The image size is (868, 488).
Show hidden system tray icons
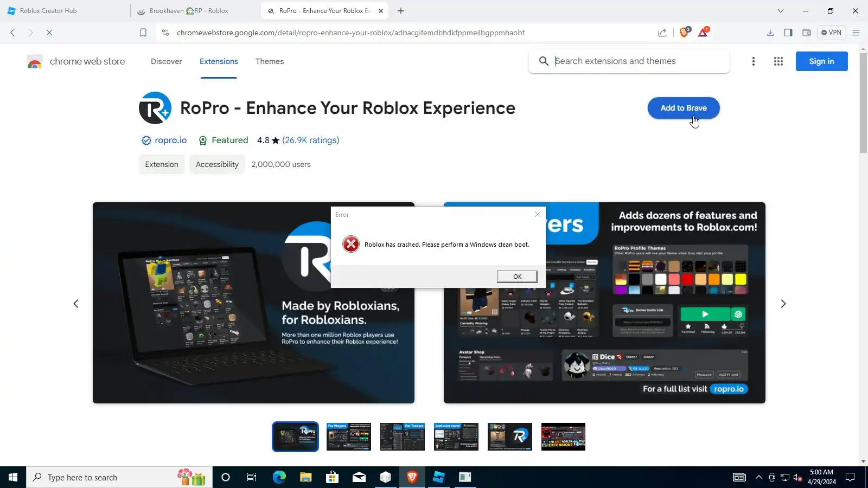758,477
